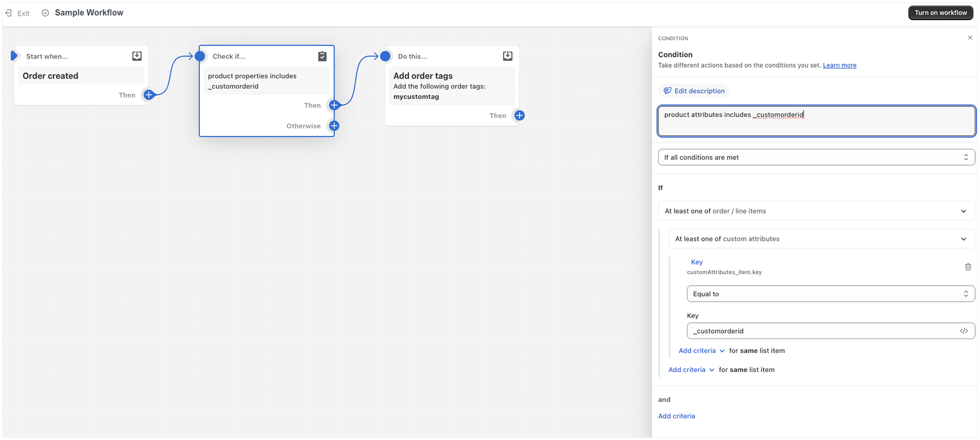Click the plus after Then on Add order tags
This screenshot has width=980, height=440.
click(519, 116)
